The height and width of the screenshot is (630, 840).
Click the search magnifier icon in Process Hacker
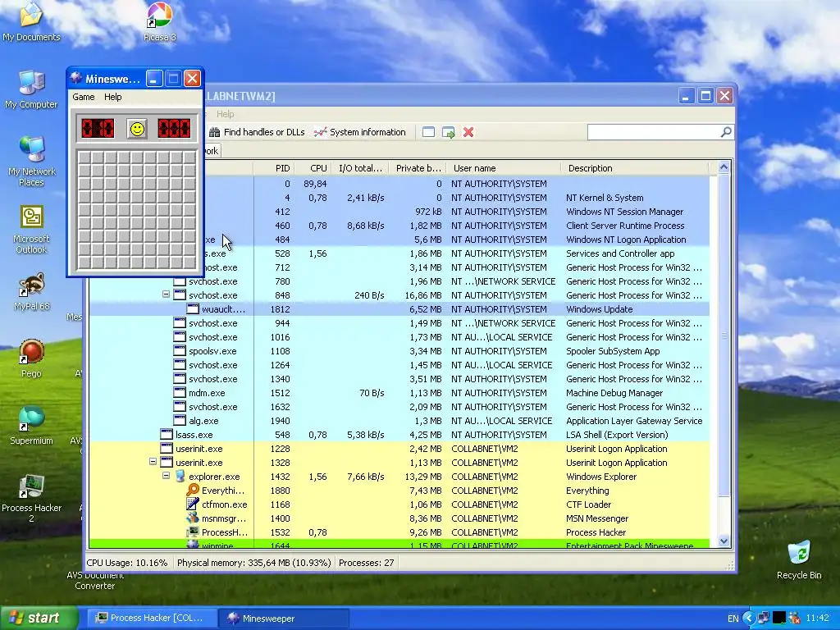point(726,132)
